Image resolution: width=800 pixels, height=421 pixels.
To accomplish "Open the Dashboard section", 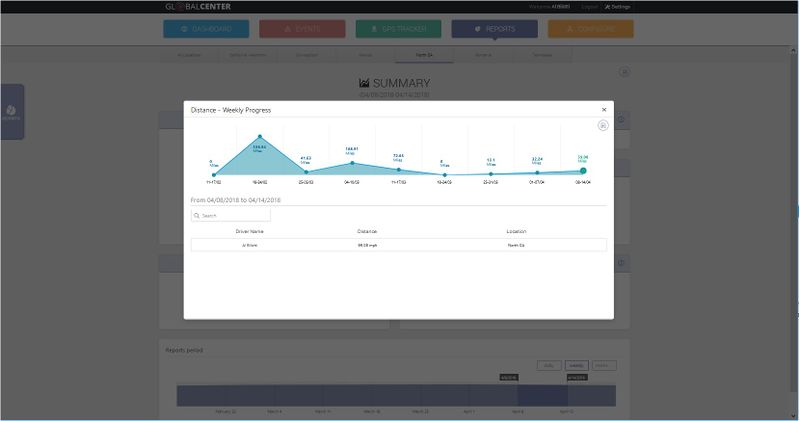I will click(x=206, y=29).
